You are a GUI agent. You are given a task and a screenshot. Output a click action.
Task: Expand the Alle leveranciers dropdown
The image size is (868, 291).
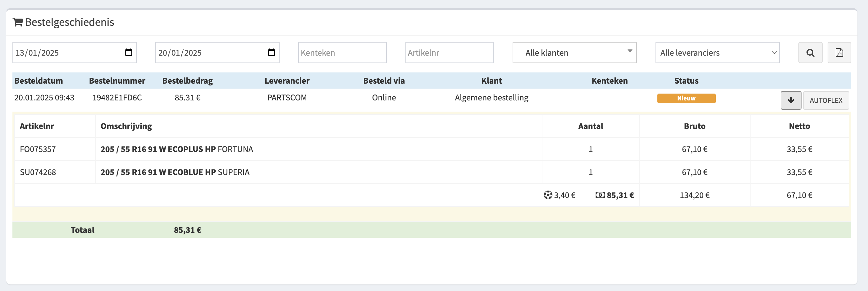[x=717, y=53]
